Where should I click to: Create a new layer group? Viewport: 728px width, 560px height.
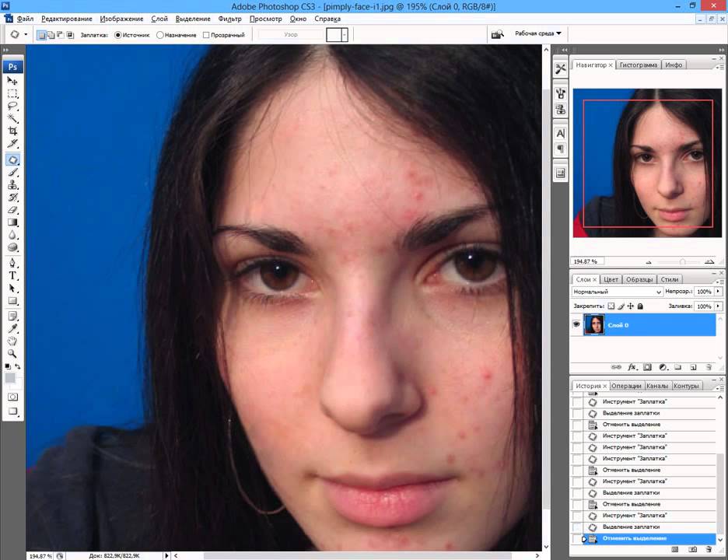coord(678,367)
